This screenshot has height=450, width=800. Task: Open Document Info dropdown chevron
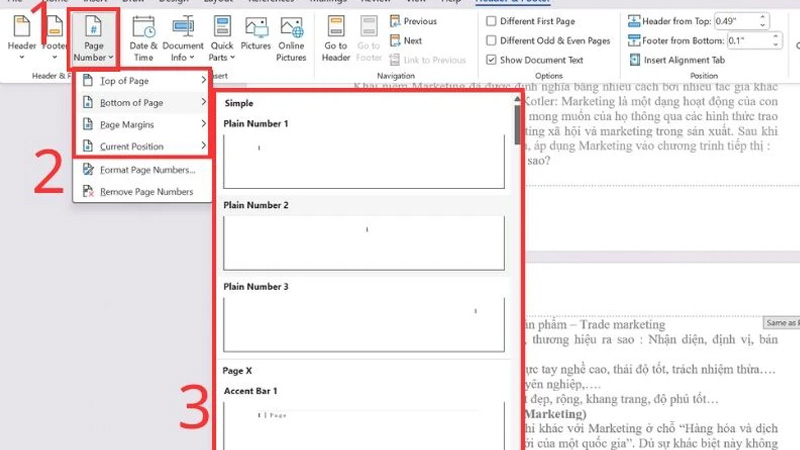click(x=191, y=57)
